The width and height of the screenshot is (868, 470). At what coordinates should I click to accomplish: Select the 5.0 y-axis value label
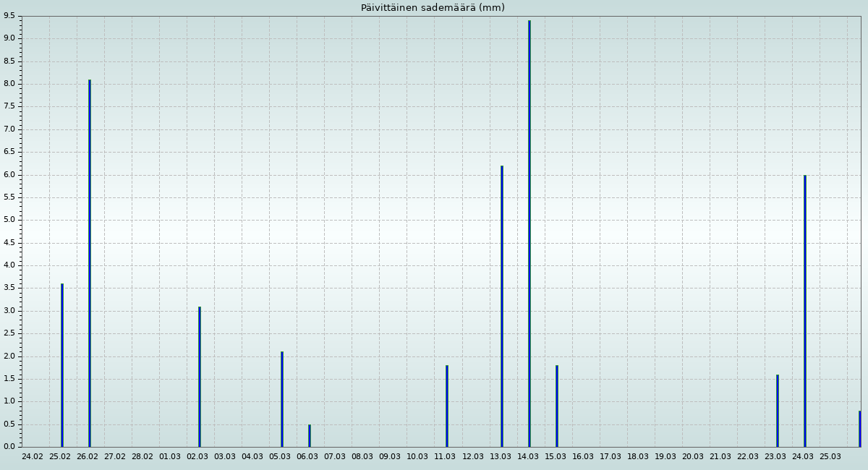click(9, 220)
